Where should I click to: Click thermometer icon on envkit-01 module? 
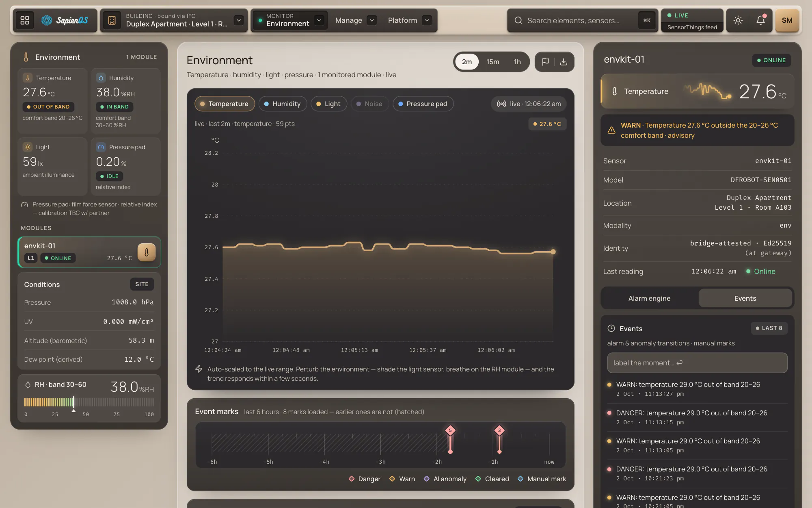[147, 252]
